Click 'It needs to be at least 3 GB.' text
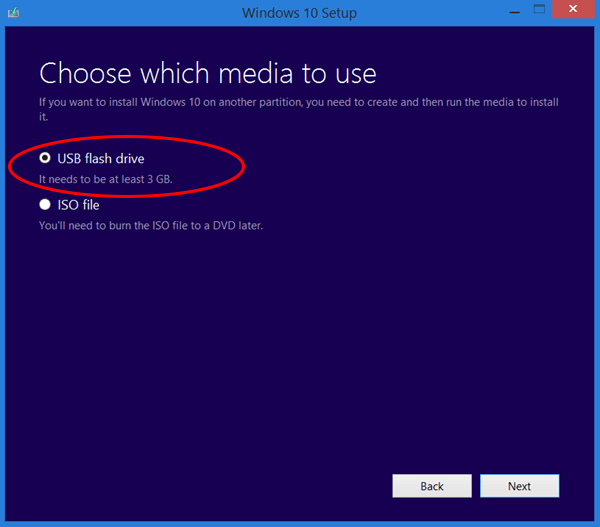The width and height of the screenshot is (600, 527). (x=106, y=179)
